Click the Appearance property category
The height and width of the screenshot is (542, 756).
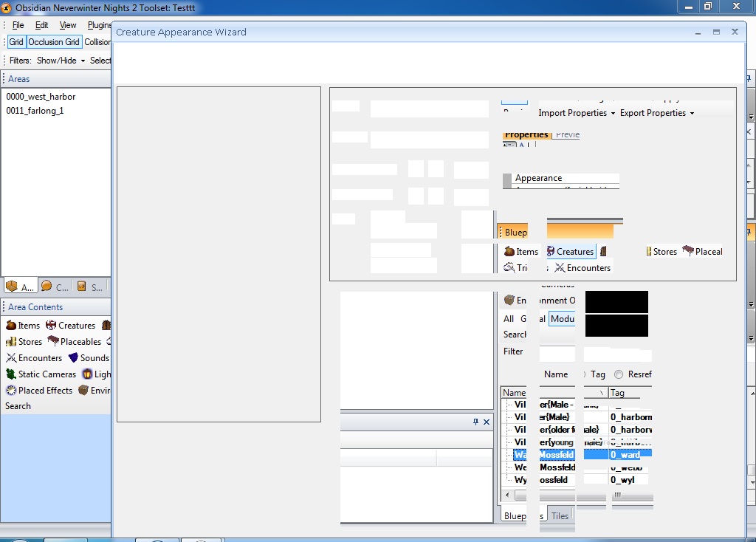pyautogui.click(x=538, y=178)
